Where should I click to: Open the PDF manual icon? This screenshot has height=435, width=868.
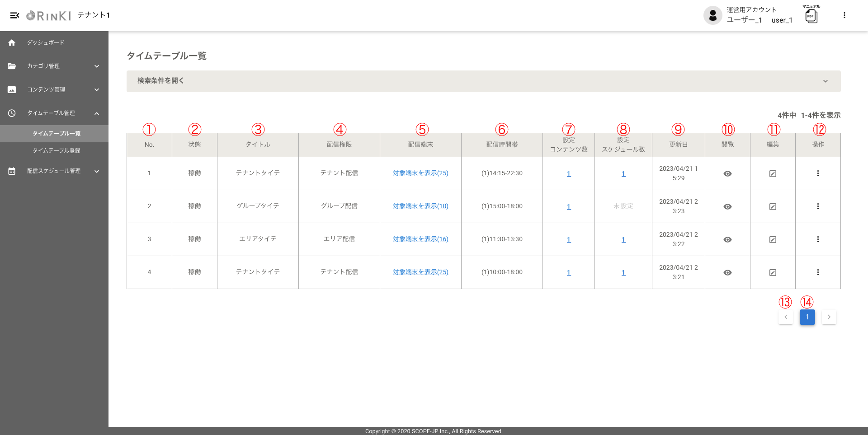(811, 16)
